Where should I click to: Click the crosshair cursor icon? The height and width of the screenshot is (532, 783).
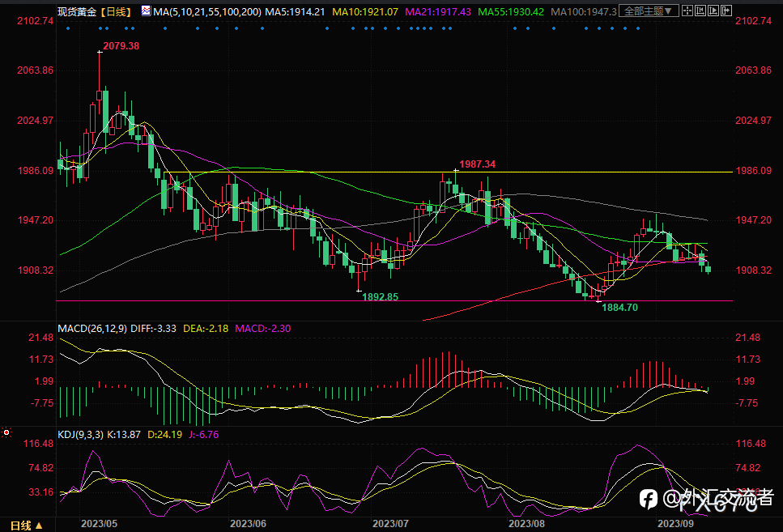[687, 11]
